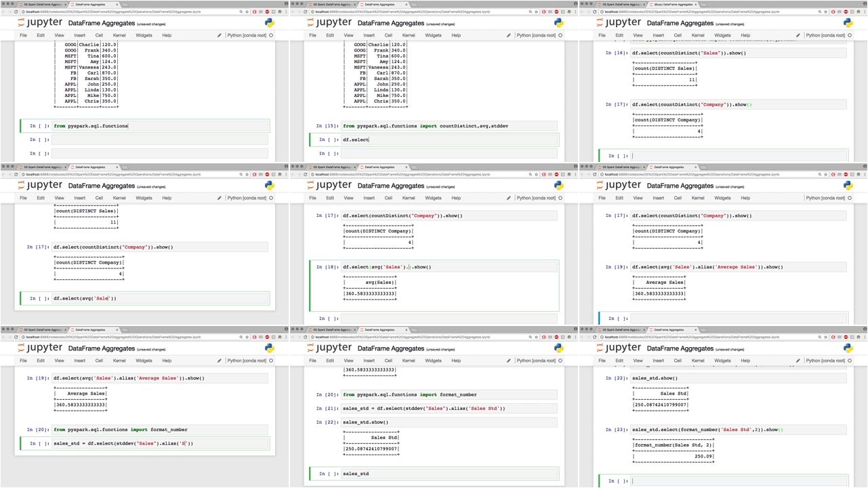868x488 pixels.
Task: Focus the bare 'df.select' code cell
Action: (449, 140)
